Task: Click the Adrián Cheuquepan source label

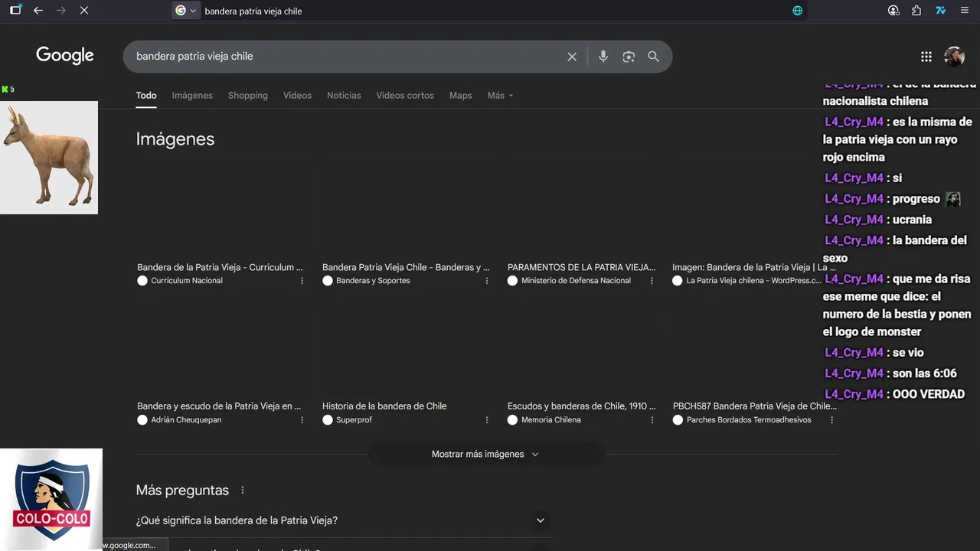Action: [186, 420]
